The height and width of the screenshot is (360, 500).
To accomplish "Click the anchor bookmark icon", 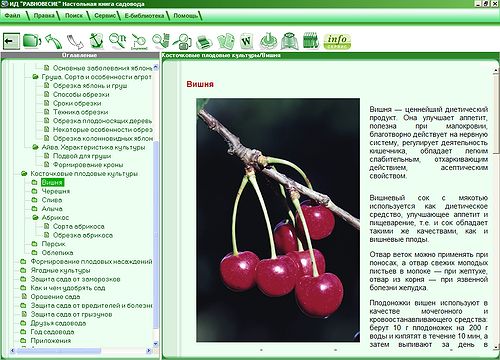I will (97, 41).
